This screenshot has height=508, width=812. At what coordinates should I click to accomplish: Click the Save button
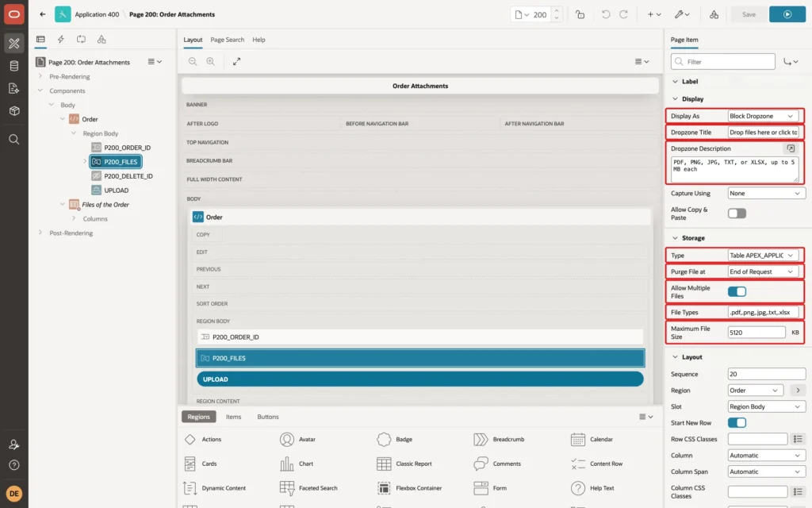749,14
